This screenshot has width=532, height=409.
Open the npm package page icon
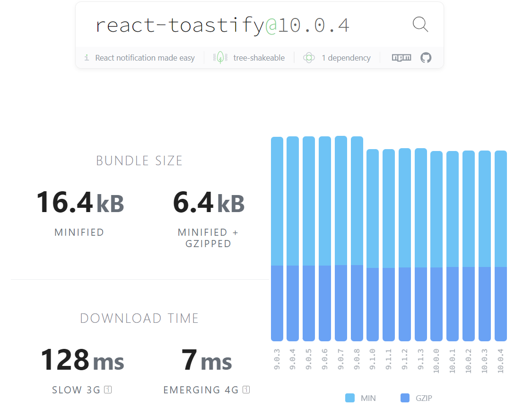pos(401,58)
